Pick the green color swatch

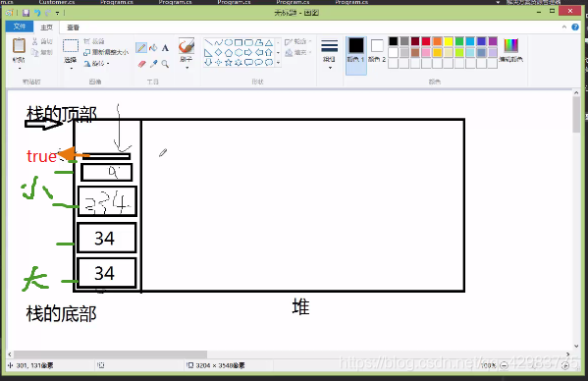click(x=459, y=41)
